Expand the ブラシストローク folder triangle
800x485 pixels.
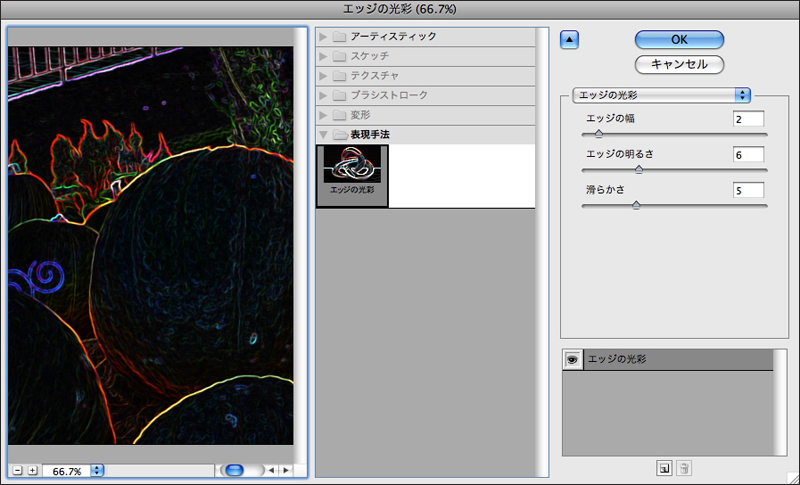click(323, 95)
